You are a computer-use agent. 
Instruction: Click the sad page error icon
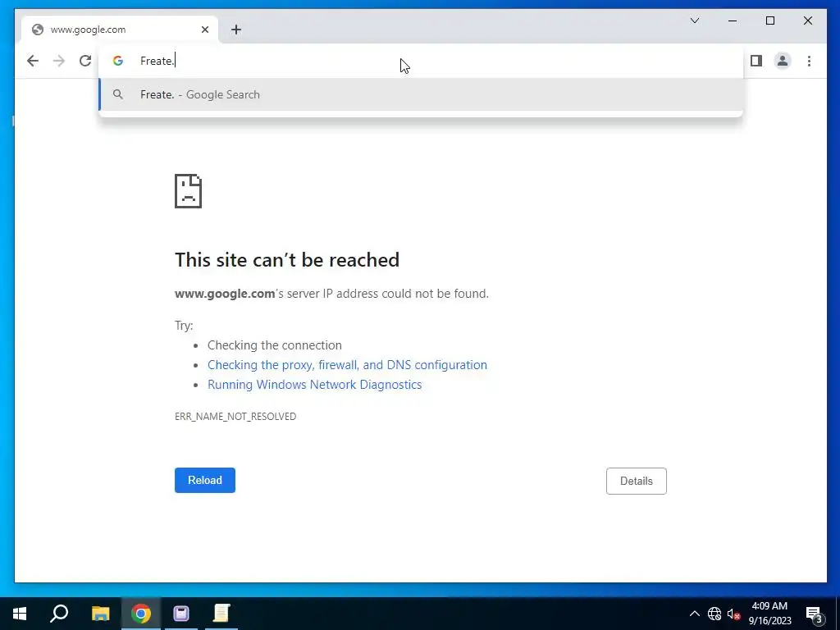point(188,190)
